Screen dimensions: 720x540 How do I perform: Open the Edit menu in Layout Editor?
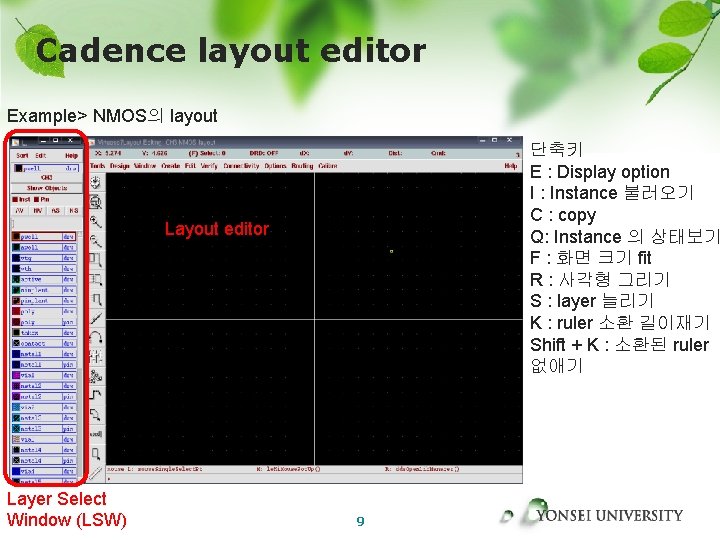(190, 166)
